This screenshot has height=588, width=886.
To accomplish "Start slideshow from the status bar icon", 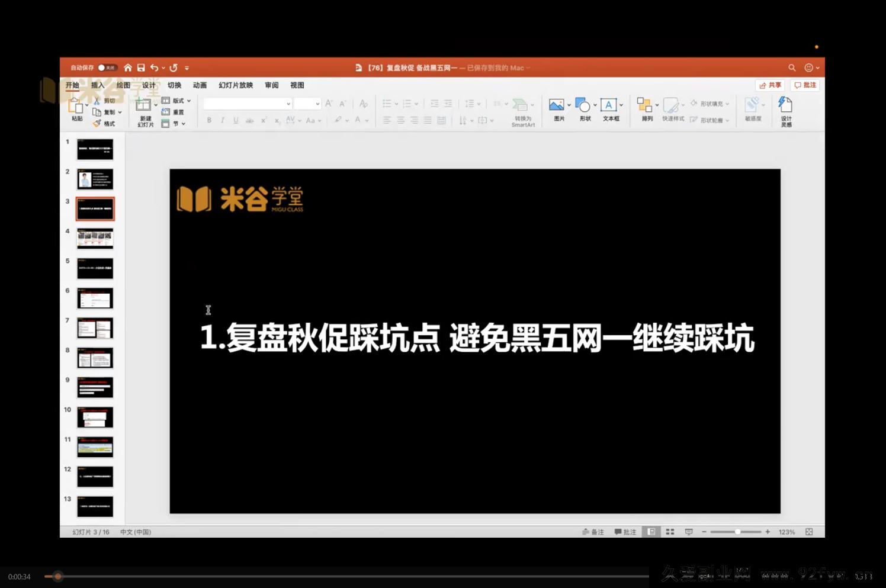I will tap(688, 532).
